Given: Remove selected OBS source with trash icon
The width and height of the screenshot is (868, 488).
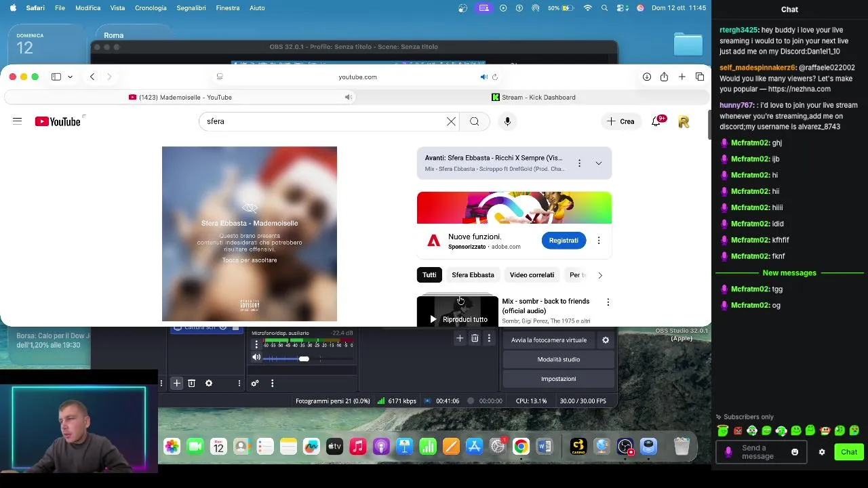Looking at the screenshot, I should pyautogui.click(x=192, y=384).
